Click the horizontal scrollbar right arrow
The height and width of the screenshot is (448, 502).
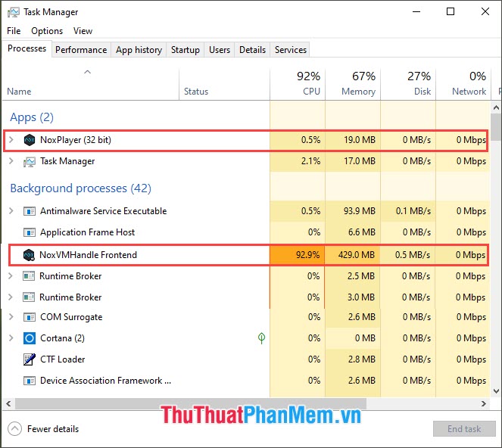484,403
